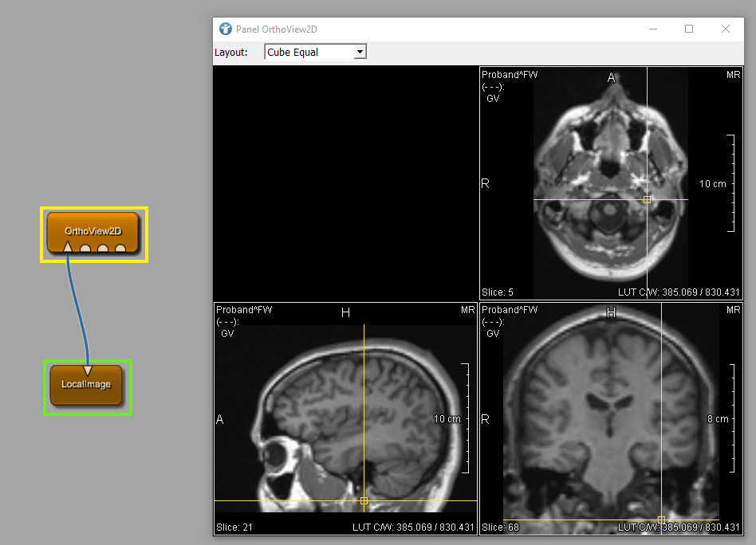Close the Panel OrthoView2D window
756x545 pixels.
726,29
